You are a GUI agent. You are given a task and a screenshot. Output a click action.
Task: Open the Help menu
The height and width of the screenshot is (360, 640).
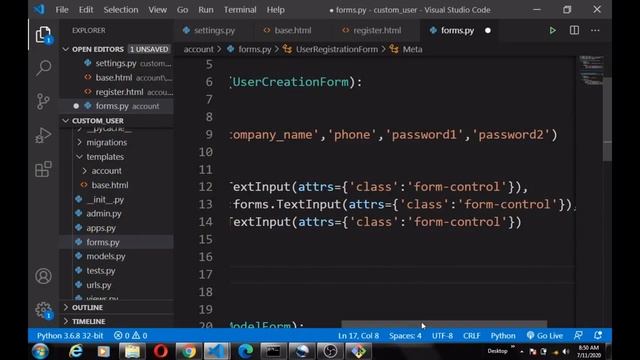tap(276, 9)
